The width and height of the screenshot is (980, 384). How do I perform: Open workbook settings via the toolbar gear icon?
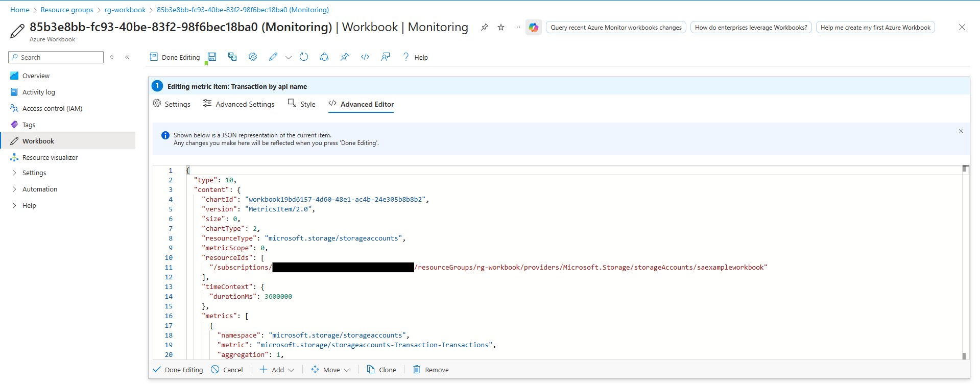click(x=253, y=57)
